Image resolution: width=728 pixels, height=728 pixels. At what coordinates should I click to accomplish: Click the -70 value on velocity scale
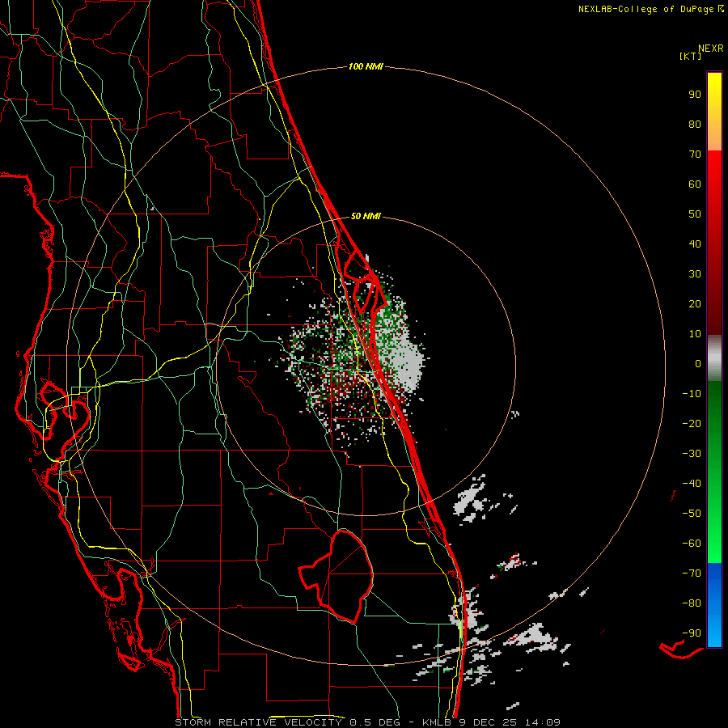[x=692, y=574]
